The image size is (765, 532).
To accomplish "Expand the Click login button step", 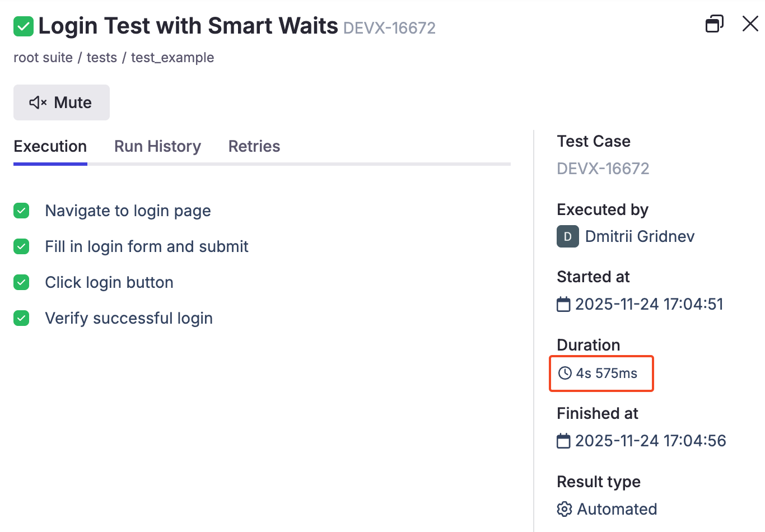I will point(109,282).
